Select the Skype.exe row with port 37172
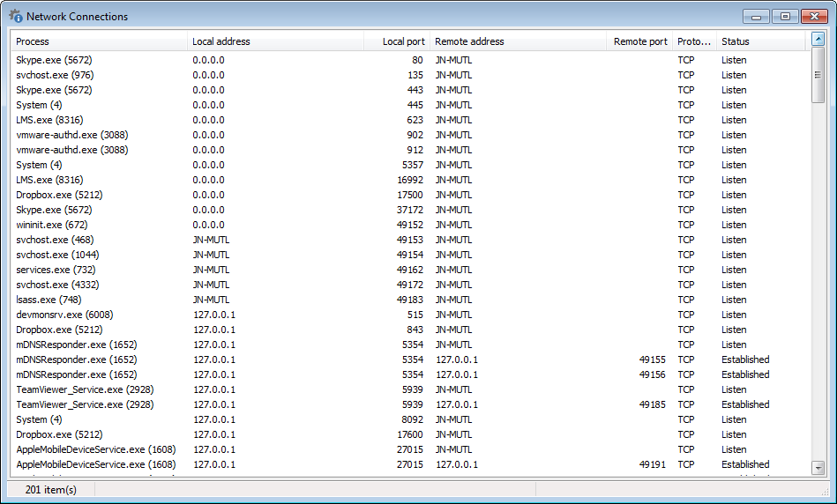 (410, 210)
